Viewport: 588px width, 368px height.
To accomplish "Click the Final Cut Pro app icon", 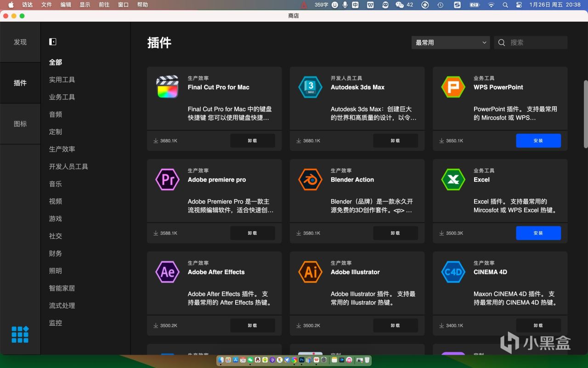I will click(x=167, y=87).
